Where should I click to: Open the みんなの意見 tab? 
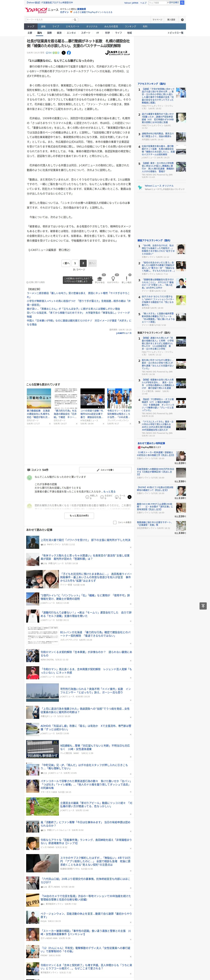tap(111, 27)
